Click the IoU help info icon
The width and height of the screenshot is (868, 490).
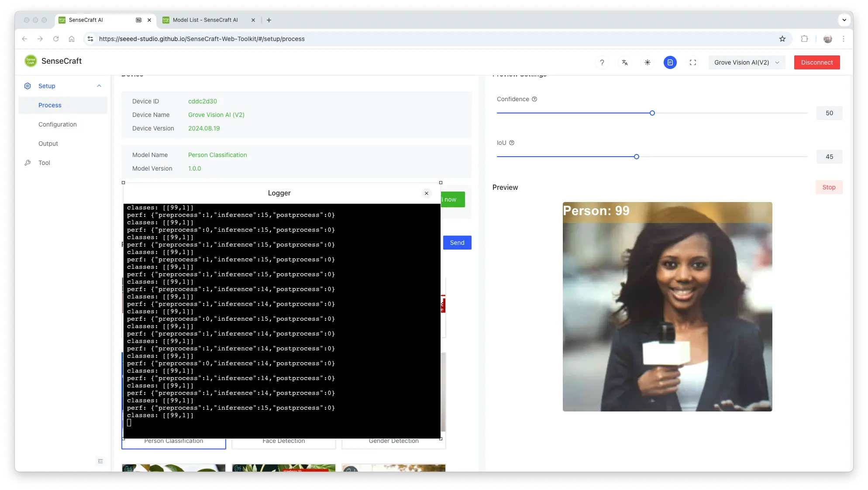(512, 143)
